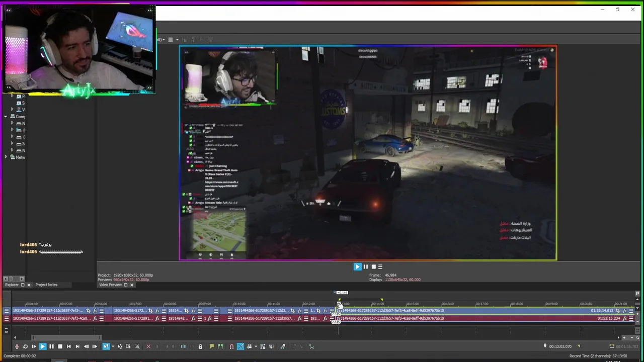Click the yellow loop region end marker
The width and height of the screenshot is (644, 362).
click(x=381, y=300)
